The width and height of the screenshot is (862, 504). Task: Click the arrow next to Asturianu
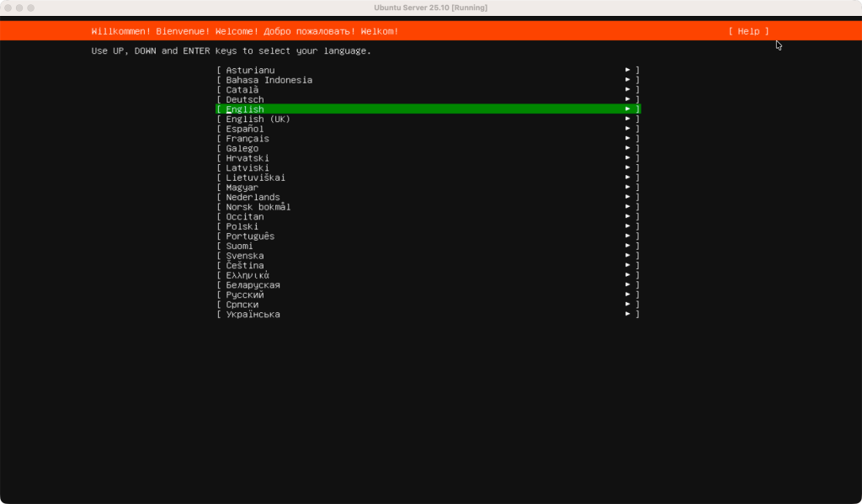628,70
